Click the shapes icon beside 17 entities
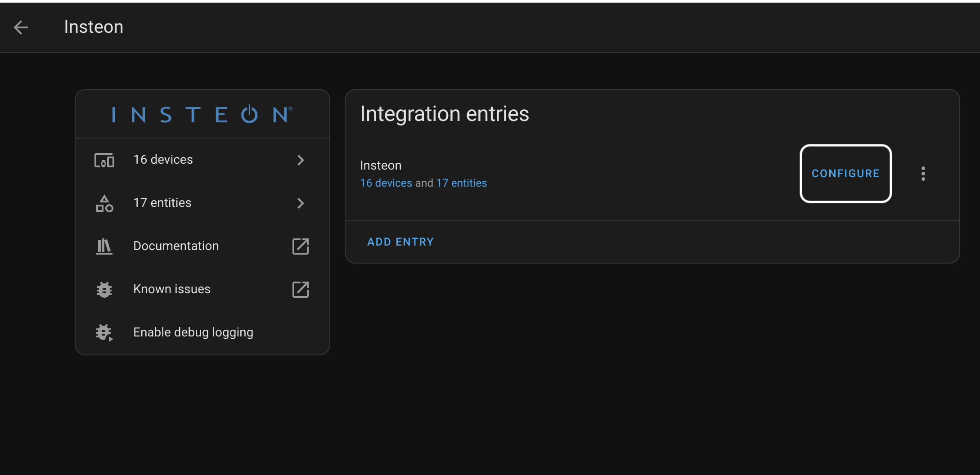The width and height of the screenshot is (980, 475). coord(104,203)
